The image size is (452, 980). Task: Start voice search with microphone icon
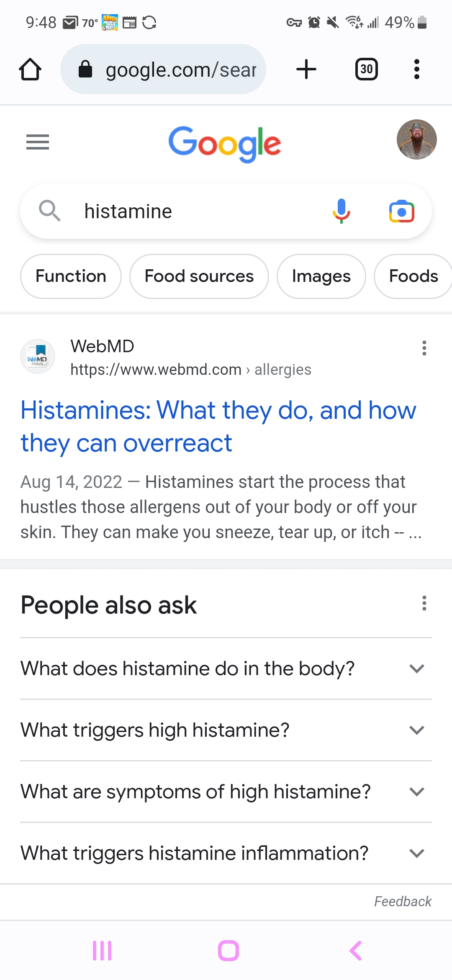[342, 211]
